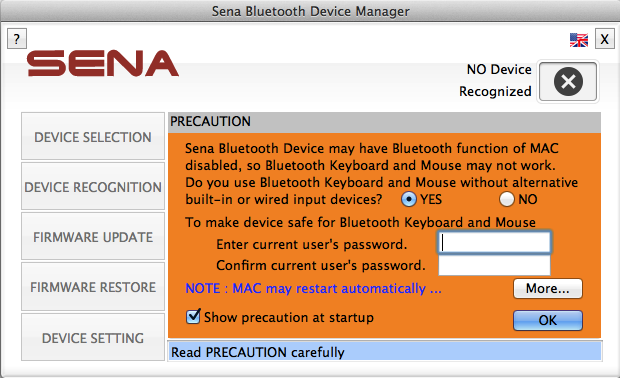Click the confirm password field
This screenshot has height=378, width=620.
coord(494,265)
